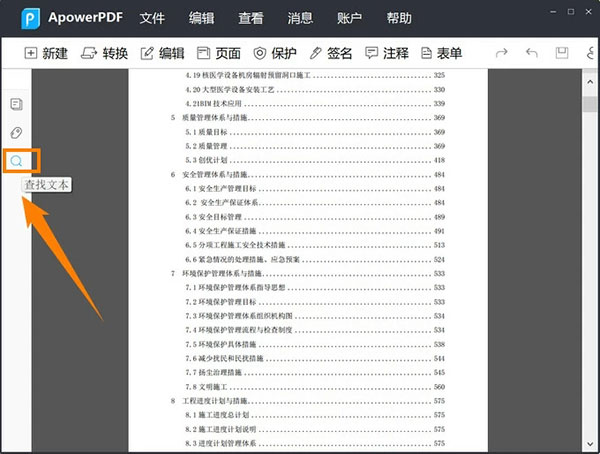The width and height of the screenshot is (600, 454).
Task: Click the entry 6.6 紧急情况的处理措施
Action: [x=315, y=260]
